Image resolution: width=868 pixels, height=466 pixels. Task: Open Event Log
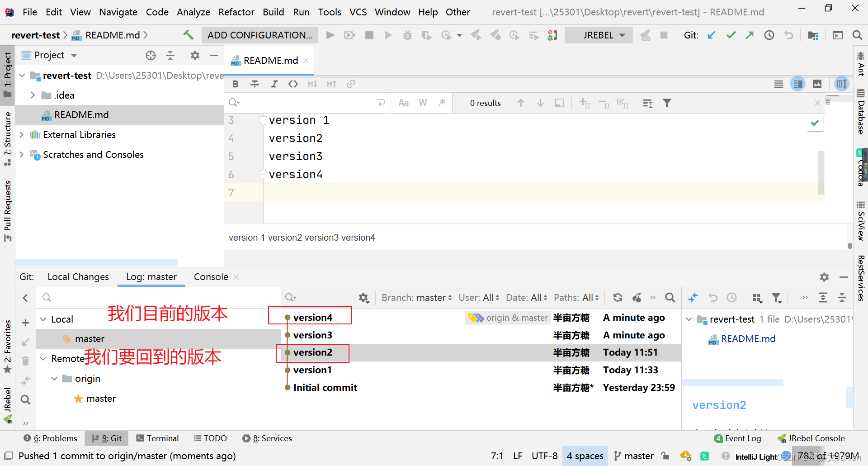[x=738, y=438]
